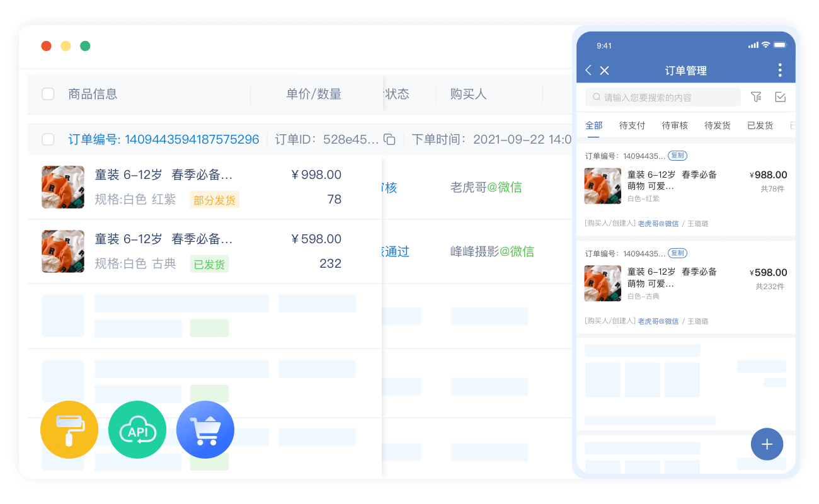
Task: Open the green cloud API icon
Action: coord(137,430)
